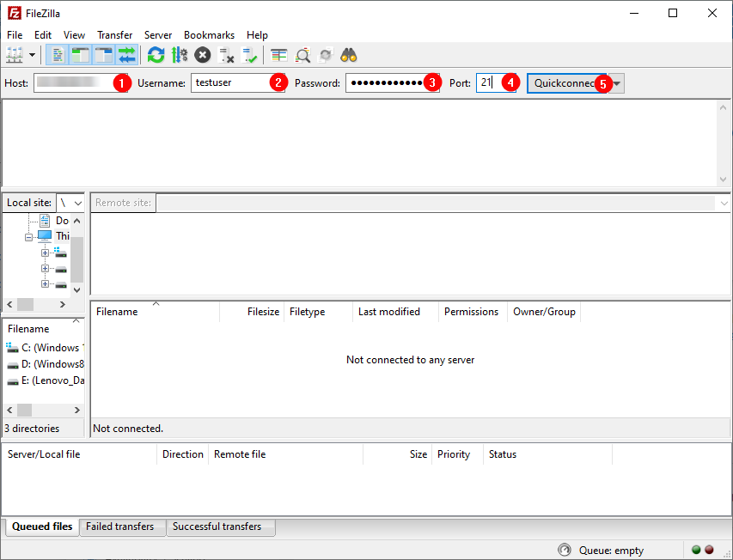733x560 pixels.
Task: Open Quickconnect history dropdown arrow
Action: (x=617, y=83)
